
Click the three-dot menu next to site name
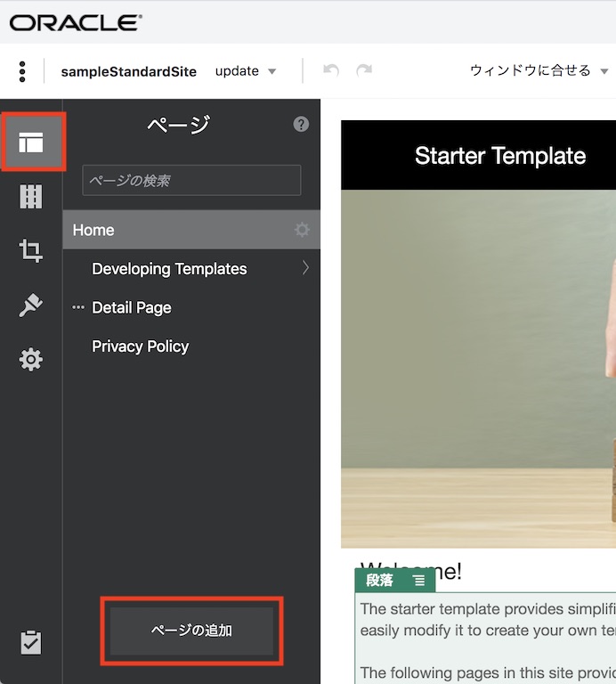tap(22, 71)
